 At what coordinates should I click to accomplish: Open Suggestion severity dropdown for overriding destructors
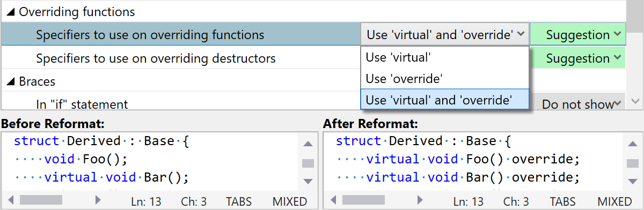[578, 58]
